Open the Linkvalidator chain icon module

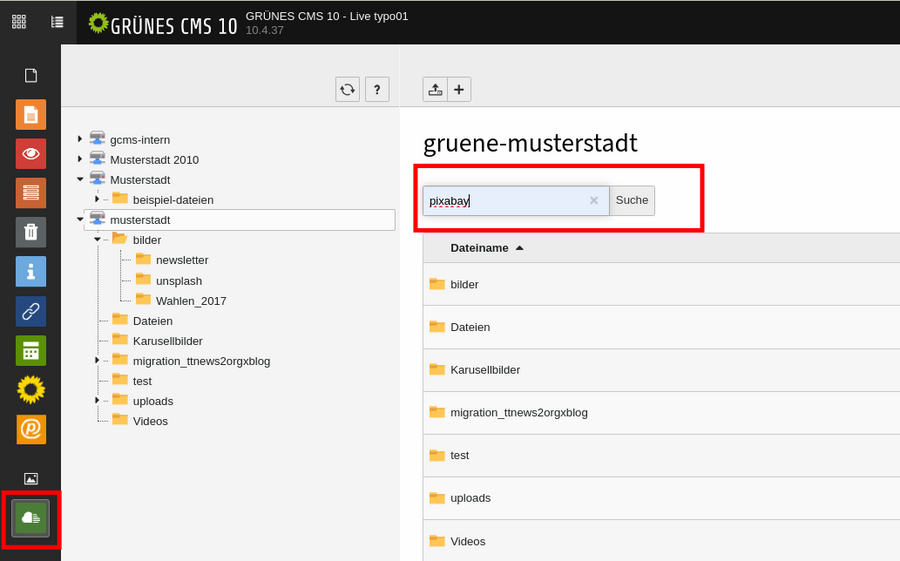click(x=31, y=311)
